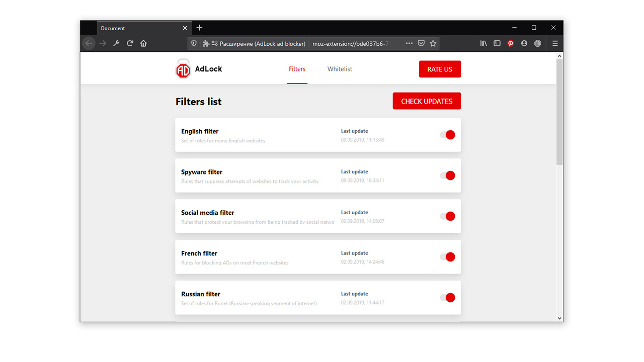Click the extension puzzle piece icon
Image resolution: width=644 pixels, height=362 pixels.
pos(206,44)
